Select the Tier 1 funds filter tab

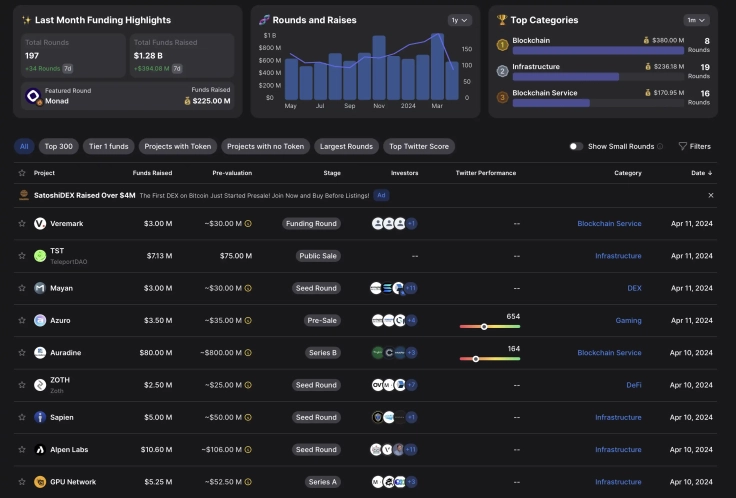(x=108, y=146)
